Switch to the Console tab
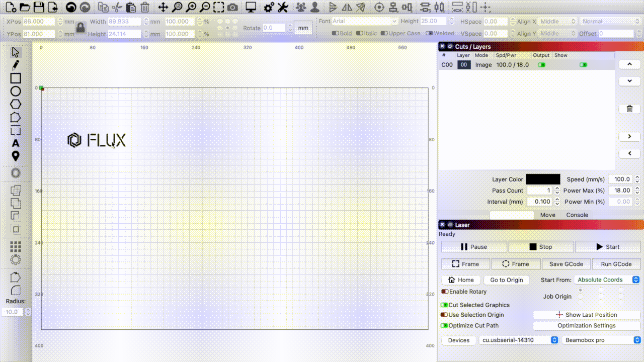This screenshot has width=644, height=362. [577, 215]
